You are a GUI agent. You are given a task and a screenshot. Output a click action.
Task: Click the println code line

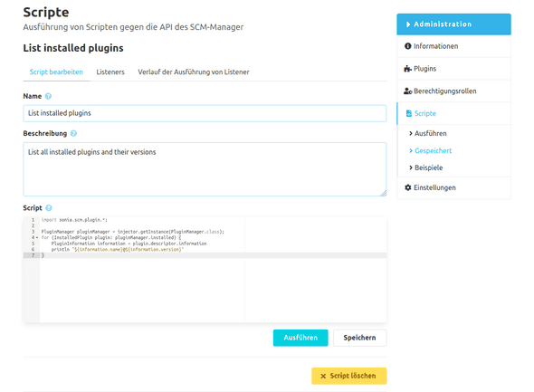pos(118,249)
